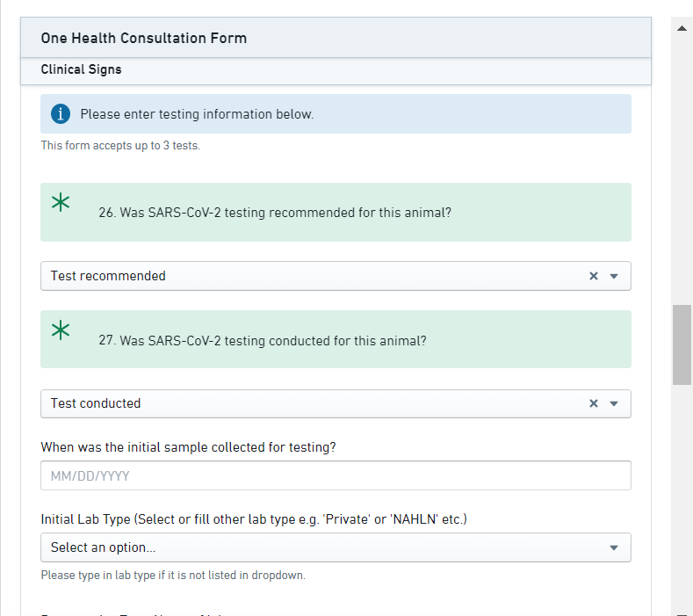Select the 'Clinical Signs' section header
The image size is (693, 616).
click(81, 69)
